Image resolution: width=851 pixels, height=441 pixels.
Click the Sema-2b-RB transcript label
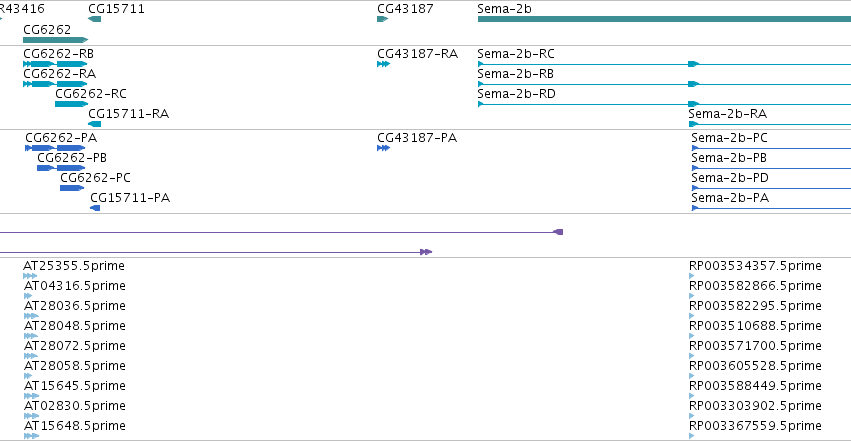(515, 74)
